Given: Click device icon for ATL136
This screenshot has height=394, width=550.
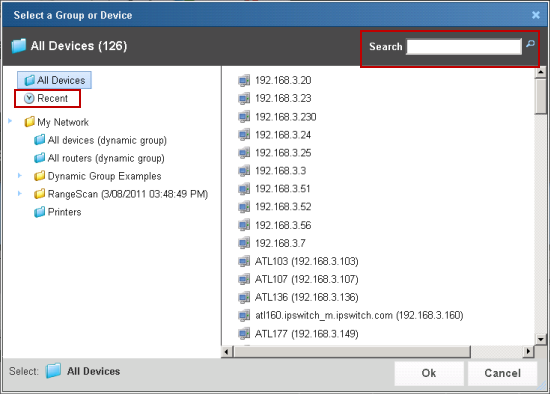Looking at the screenshot, I should tap(244, 297).
